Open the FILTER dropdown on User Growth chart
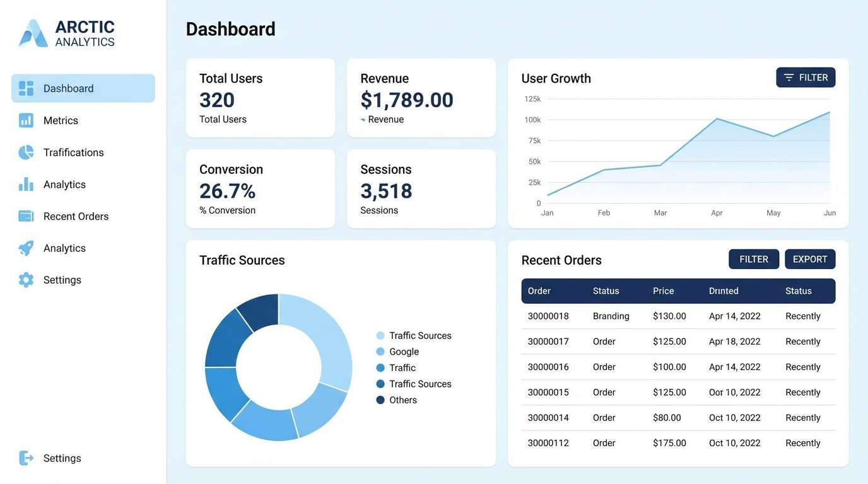This screenshot has width=868, height=484. [806, 77]
